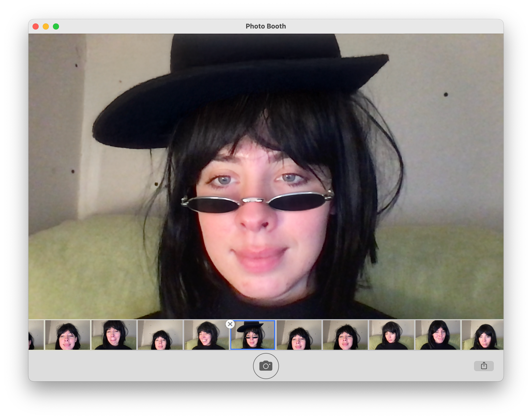Click the partially cut-off leftmost thumbnail
This screenshot has width=532, height=419.
click(x=36, y=335)
